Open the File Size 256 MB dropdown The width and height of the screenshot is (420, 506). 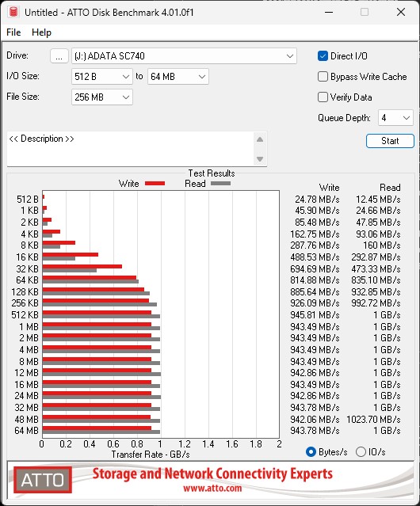pyautogui.click(x=102, y=97)
